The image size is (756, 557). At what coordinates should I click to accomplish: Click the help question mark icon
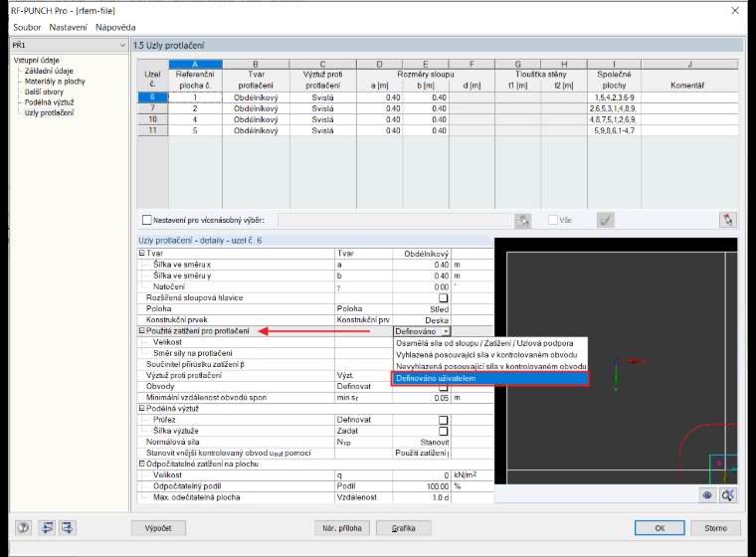pos(23,527)
